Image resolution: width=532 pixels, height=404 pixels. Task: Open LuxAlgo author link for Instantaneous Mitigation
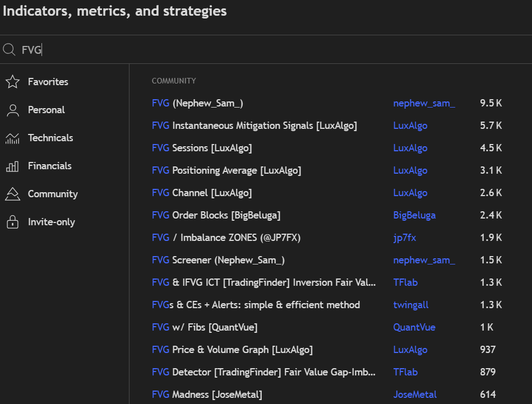pos(410,126)
